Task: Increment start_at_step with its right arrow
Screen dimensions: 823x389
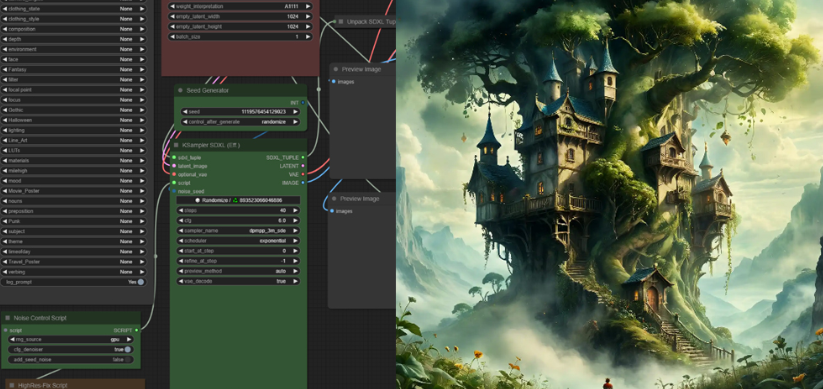Action: [x=296, y=251]
